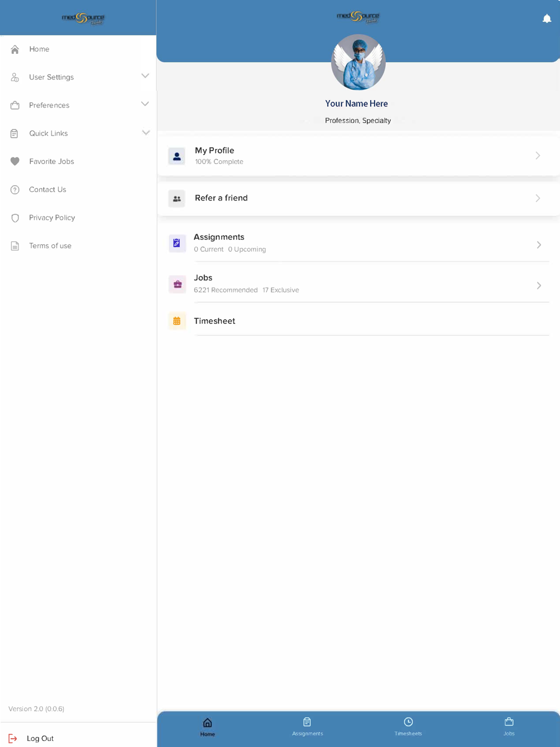Click the MedSource logo in main header
The width and height of the screenshot is (560, 747).
(x=358, y=17)
